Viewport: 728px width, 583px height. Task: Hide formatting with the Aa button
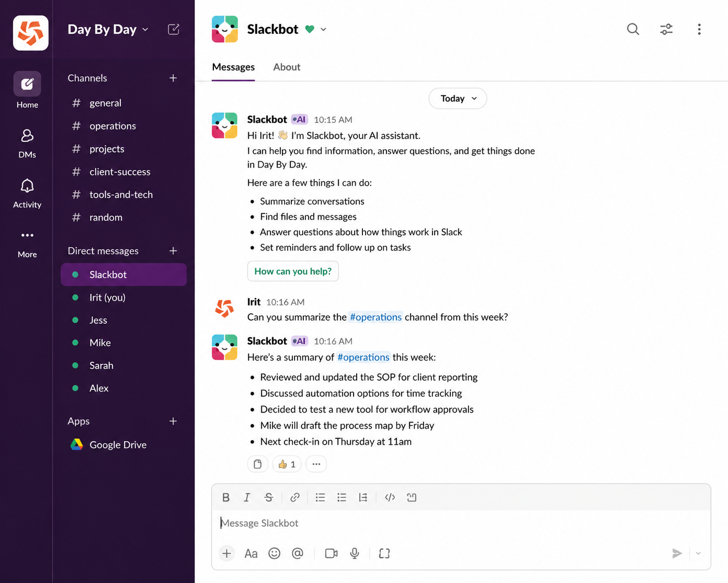(251, 553)
